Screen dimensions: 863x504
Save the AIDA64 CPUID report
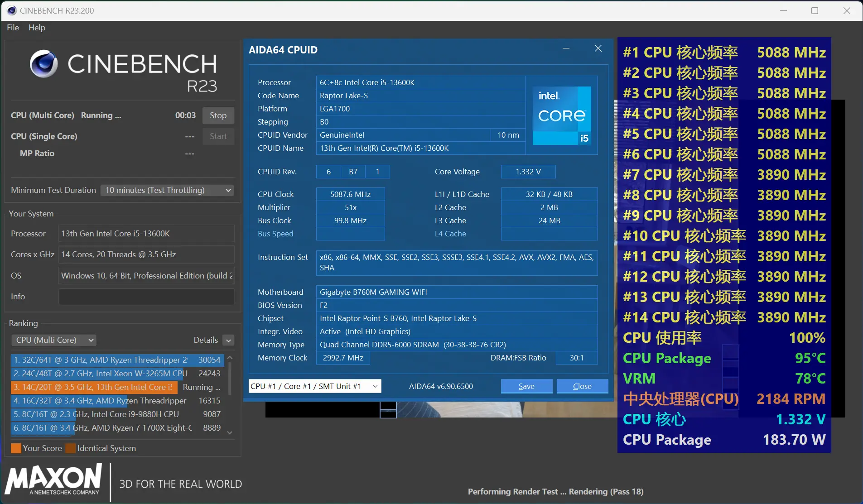click(526, 386)
